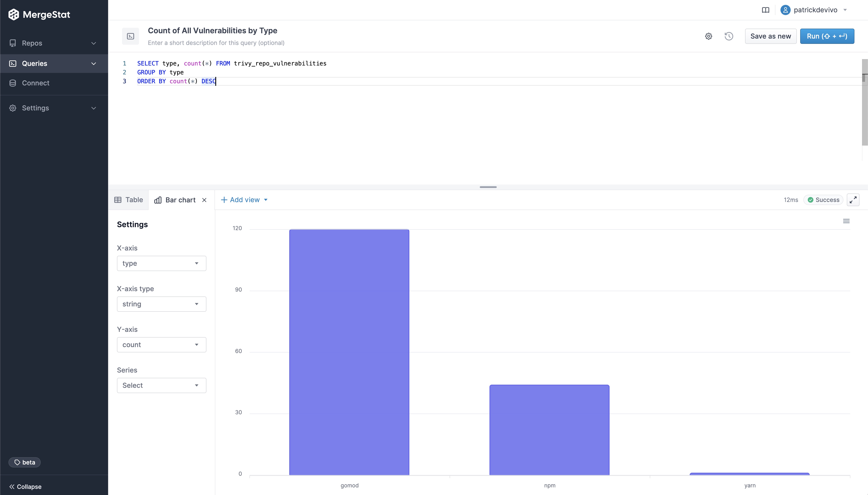
Task: Open the Y-axis count dropdown
Action: 161,344
